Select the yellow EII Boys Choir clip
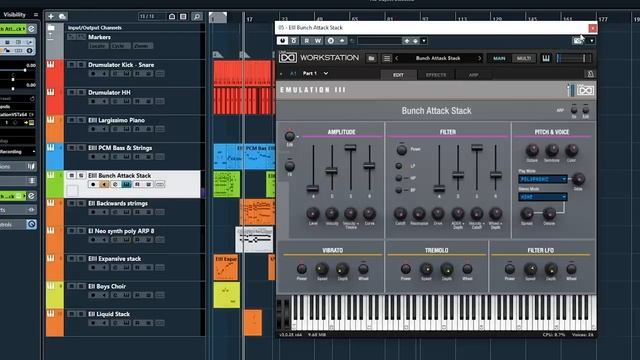The image size is (640, 360). pos(227,295)
